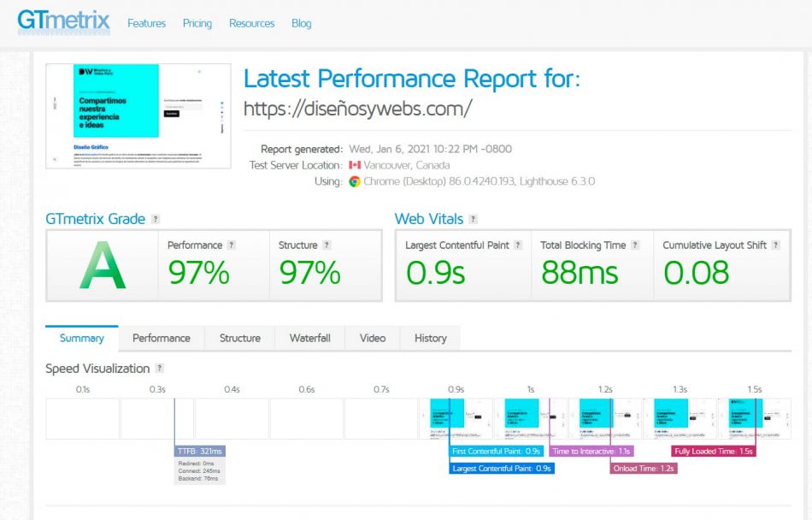Click the help icon next to Structure score
The width and height of the screenshot is (812, 520).
(x=327, y=245)
